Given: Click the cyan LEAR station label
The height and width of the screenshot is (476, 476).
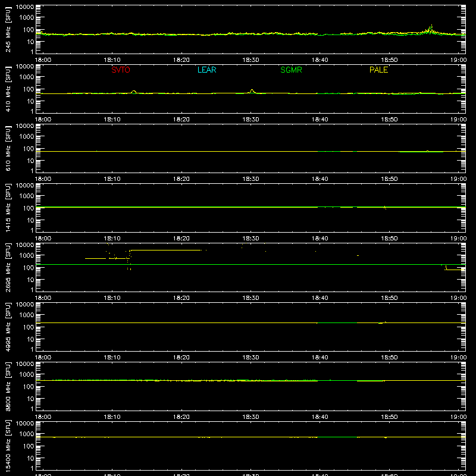Looking at the screenshot, I should pyautogui.click(x=206, y=70).
